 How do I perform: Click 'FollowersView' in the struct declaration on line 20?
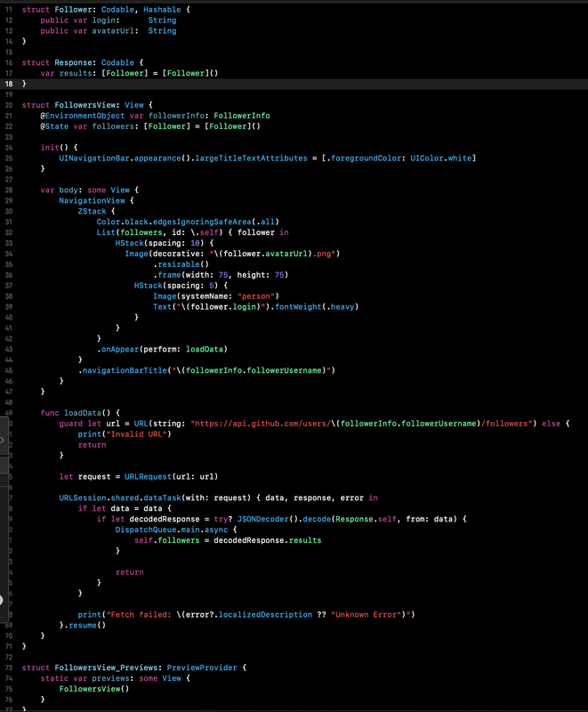(x=87, y=105)
